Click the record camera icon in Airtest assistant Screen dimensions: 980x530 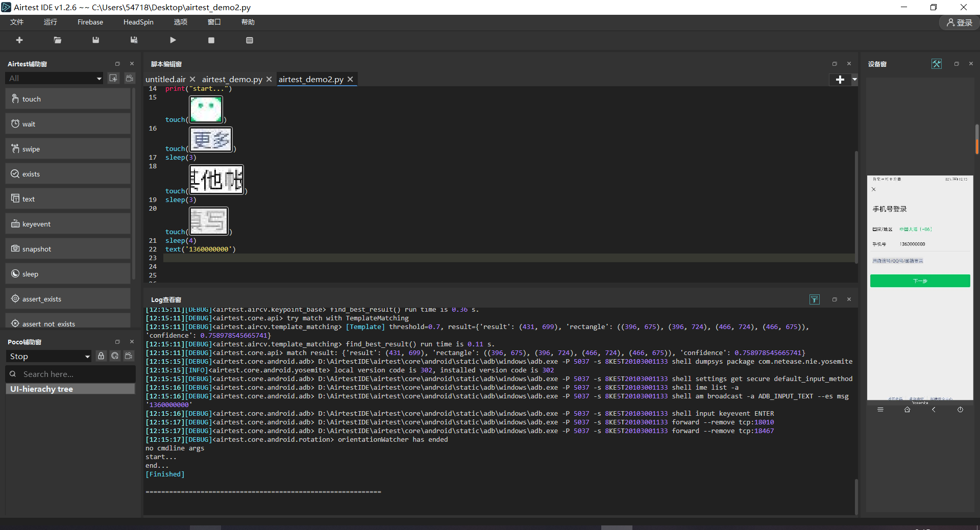point(130,78)
